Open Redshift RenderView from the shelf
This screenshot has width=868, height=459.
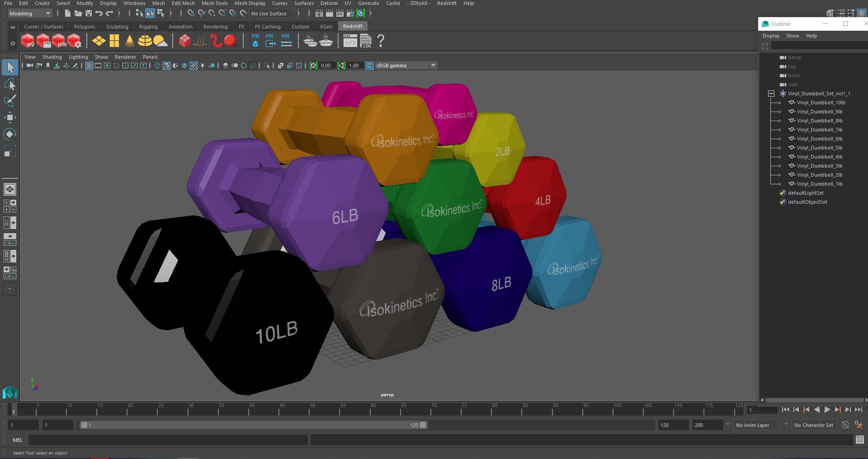coord(28,41)
